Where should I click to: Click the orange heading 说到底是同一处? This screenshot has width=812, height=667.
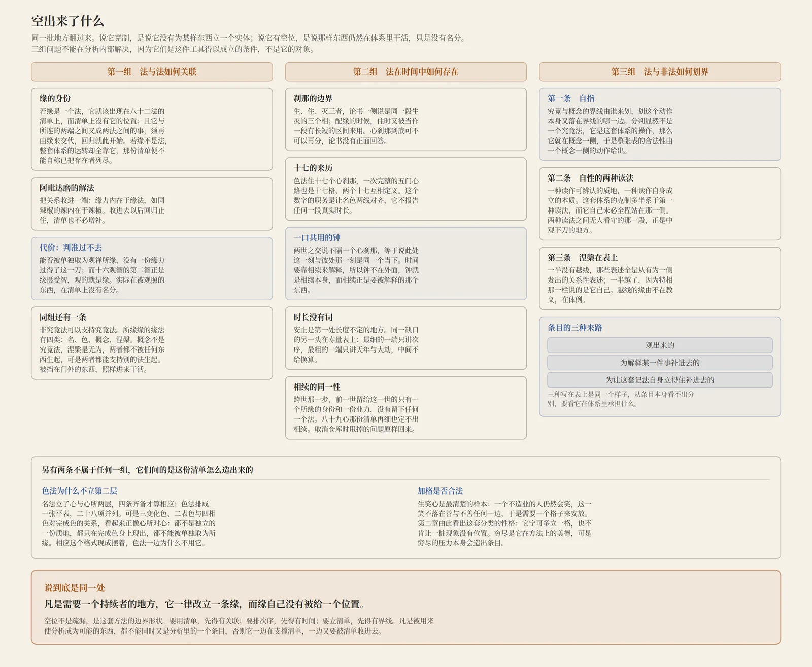75,588
